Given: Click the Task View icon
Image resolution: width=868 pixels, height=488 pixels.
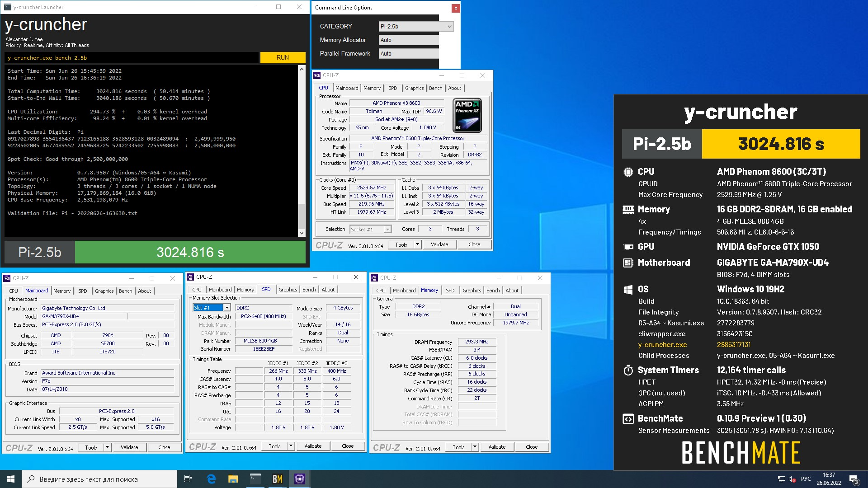Looking at the screenshot, I should tap(188, 479).
